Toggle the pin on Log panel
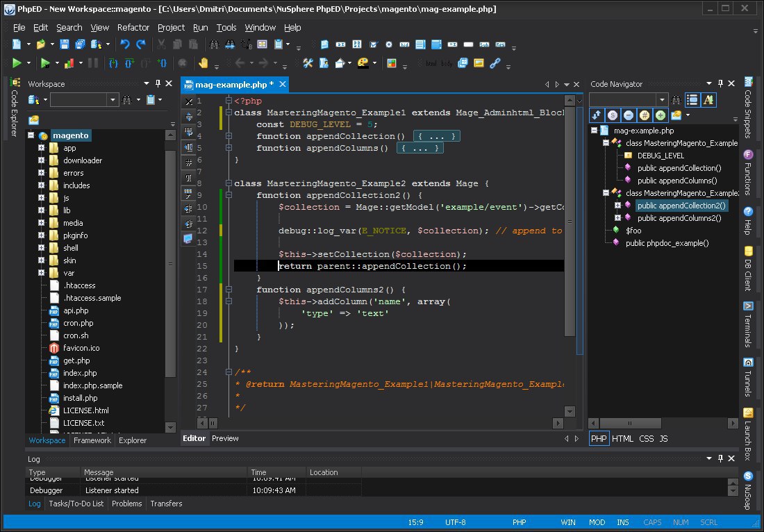Viewport: 764px width, 532px height. click(x=721, y=458)
